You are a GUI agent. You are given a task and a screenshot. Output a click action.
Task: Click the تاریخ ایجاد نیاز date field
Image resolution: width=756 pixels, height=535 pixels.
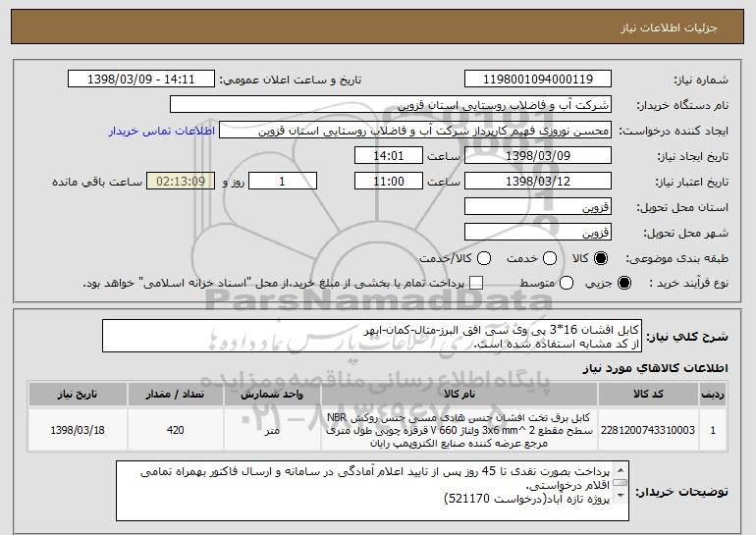538,156
